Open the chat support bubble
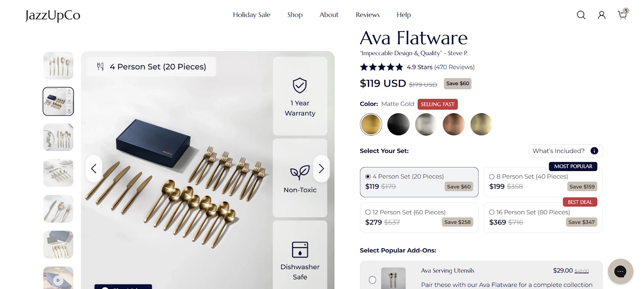This screenshot has width=644, height=289. point(620,271)
